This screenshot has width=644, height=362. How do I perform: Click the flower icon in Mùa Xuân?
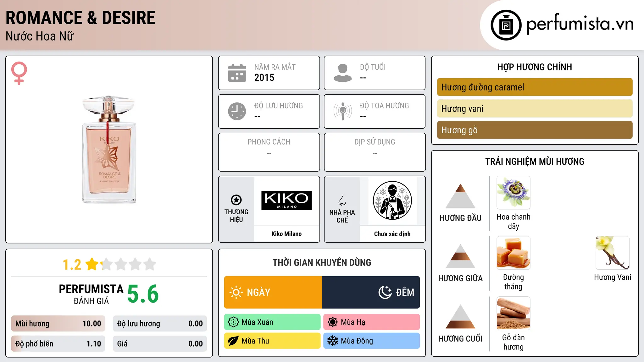(233, 322)
